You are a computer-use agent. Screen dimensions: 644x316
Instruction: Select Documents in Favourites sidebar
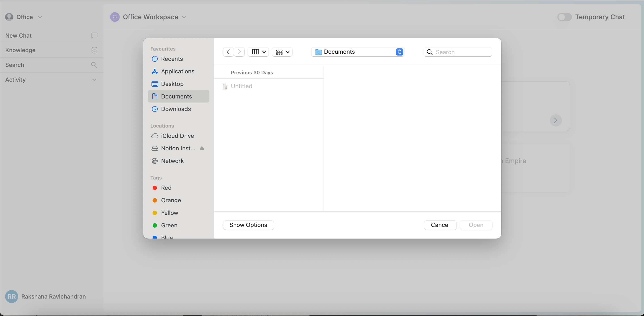point(179,96)
